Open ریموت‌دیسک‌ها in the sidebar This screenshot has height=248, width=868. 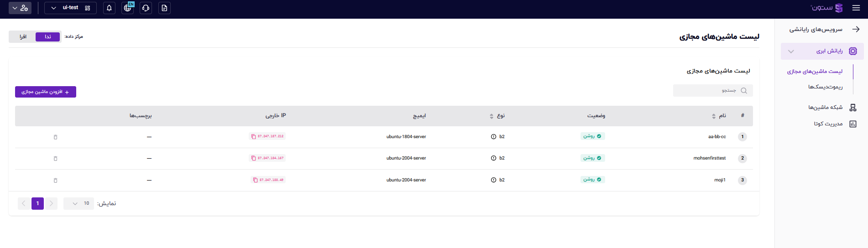coord(825,87)
